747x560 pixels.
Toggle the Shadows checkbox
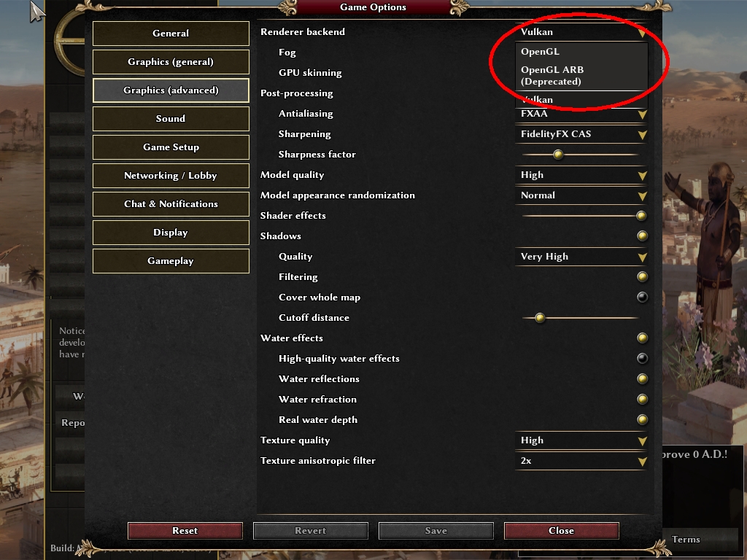642,236
